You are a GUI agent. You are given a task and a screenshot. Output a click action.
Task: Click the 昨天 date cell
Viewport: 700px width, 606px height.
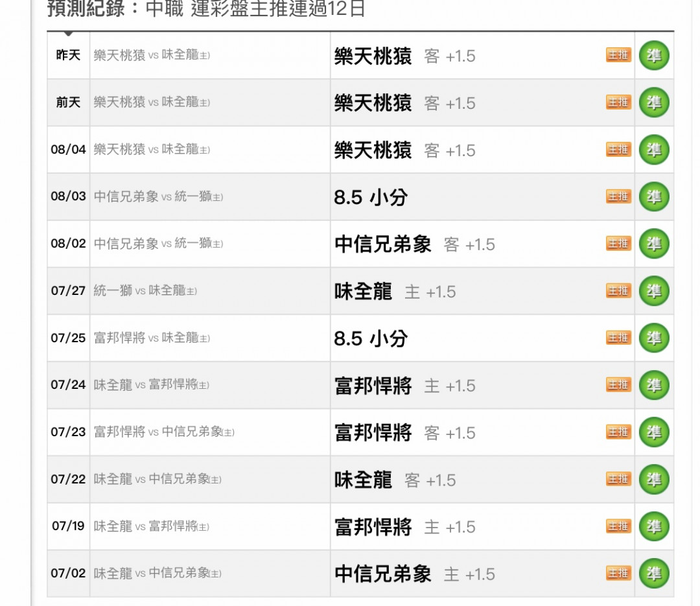(x=68, y=55)
